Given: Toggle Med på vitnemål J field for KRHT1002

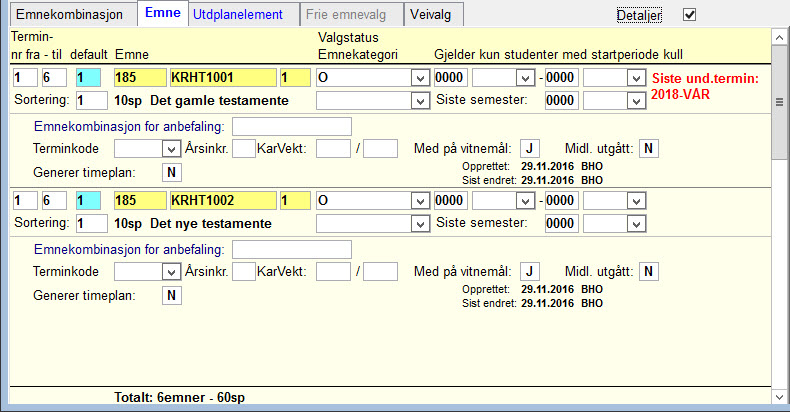Looking at the screenshot, I should (530, 272).
